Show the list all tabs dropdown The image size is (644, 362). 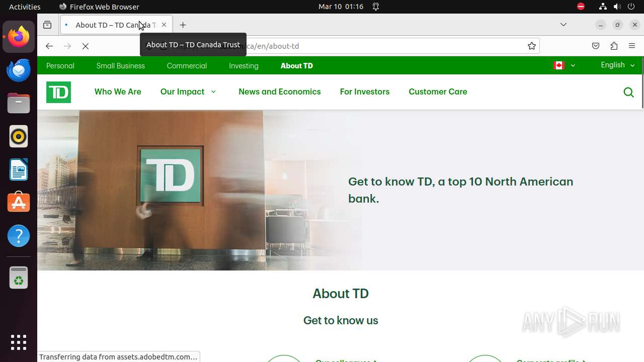pyautogui.click(x=563, y=25)
